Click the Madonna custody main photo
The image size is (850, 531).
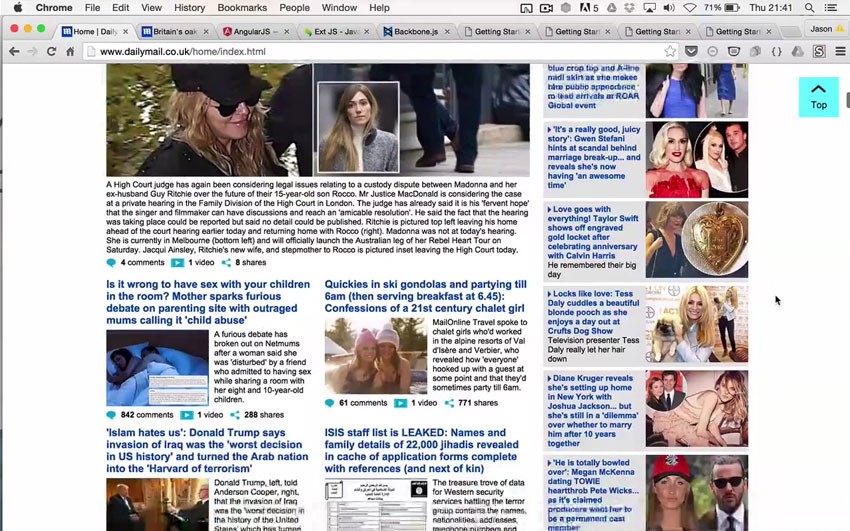coord(318,120)
